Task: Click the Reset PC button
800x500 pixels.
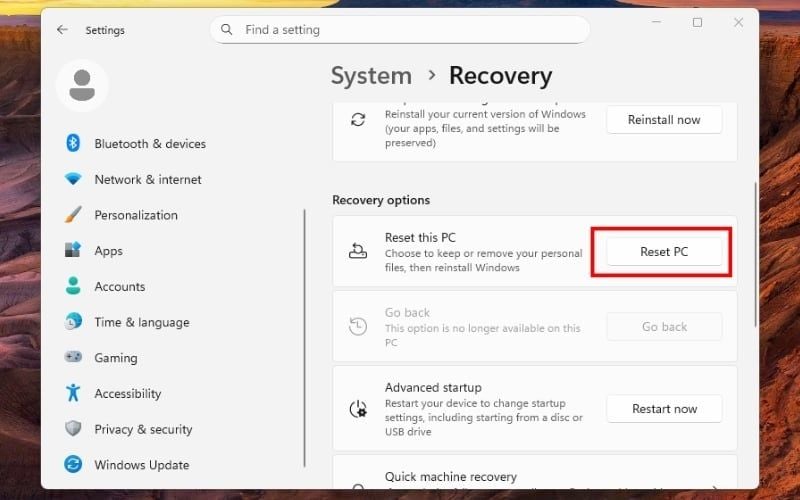Action: coord(664,252)
